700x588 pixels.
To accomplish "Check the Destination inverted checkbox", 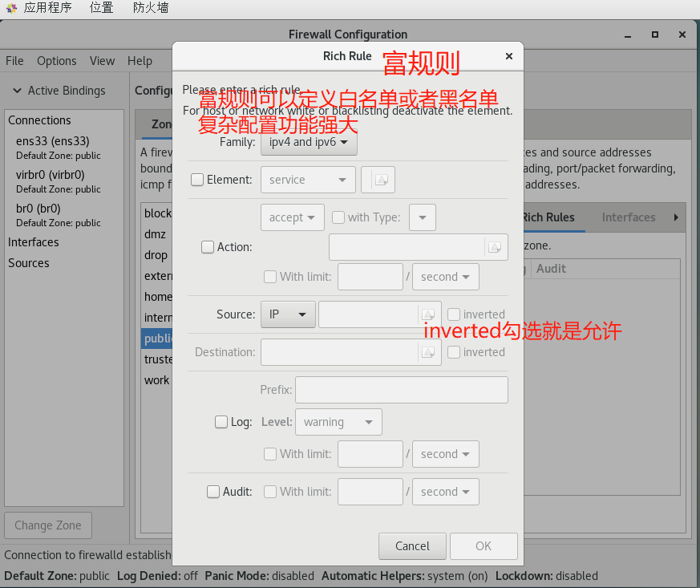I will (454, 352).
